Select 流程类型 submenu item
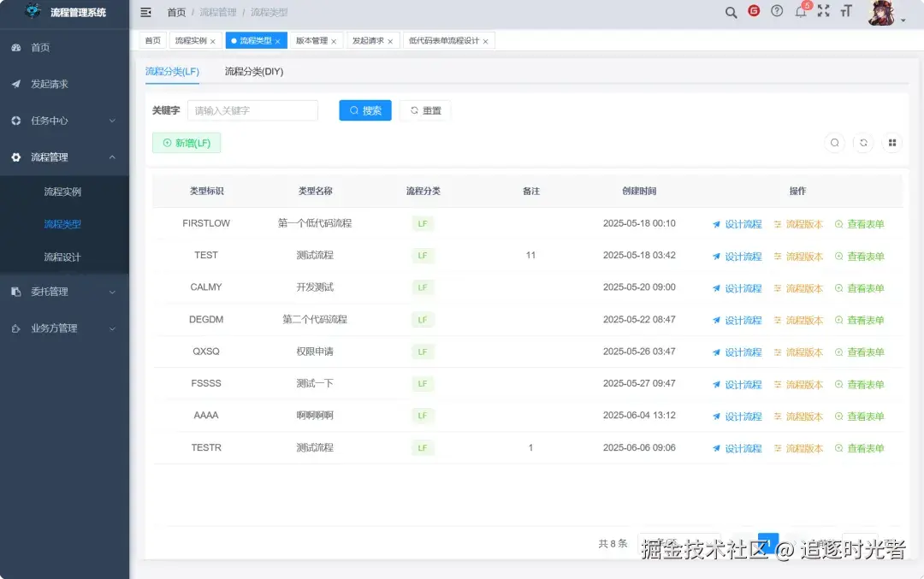This screenshot has height=579, width=924. coord(64,224)
